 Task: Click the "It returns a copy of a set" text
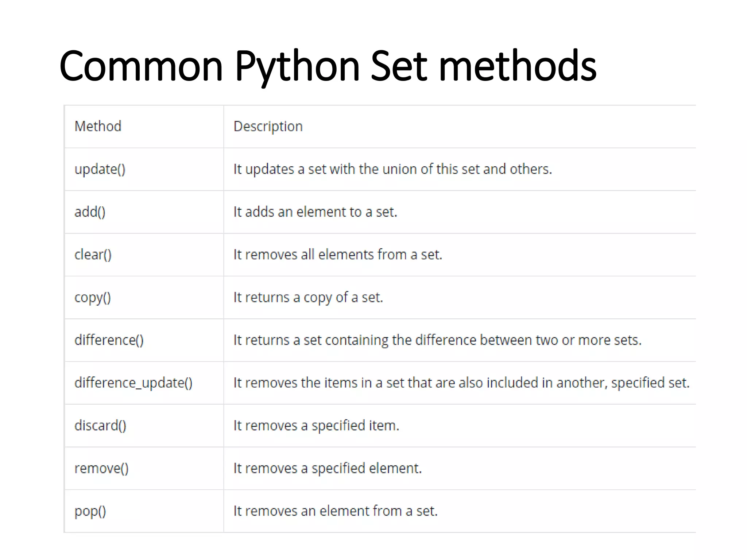tap(308, 297)
